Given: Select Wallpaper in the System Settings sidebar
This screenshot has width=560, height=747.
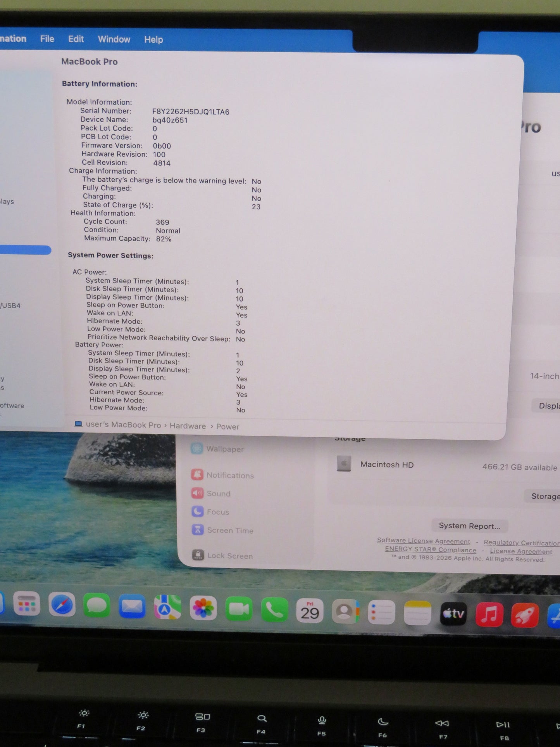Looking at the screenshot, I should (x=217, y=449).
